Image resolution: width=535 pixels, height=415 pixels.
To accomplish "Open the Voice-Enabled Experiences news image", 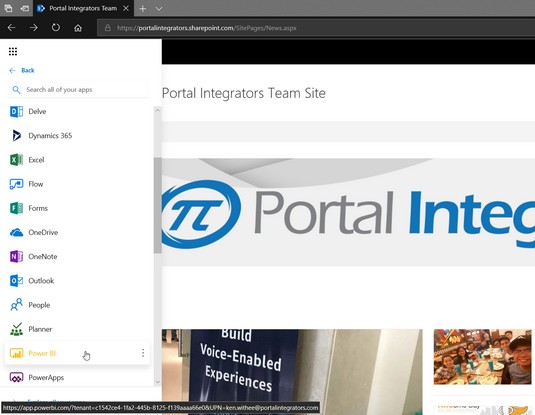I will [x=292, y=372].
